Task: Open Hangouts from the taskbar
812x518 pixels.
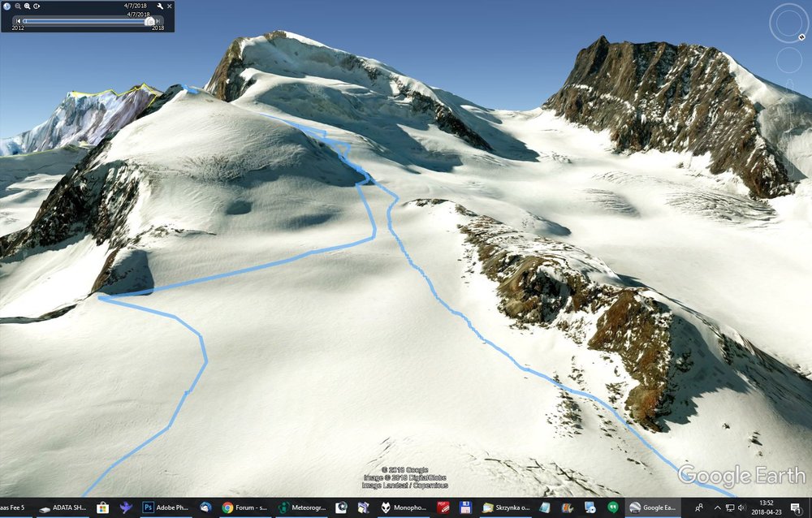Action: (612, 507)
